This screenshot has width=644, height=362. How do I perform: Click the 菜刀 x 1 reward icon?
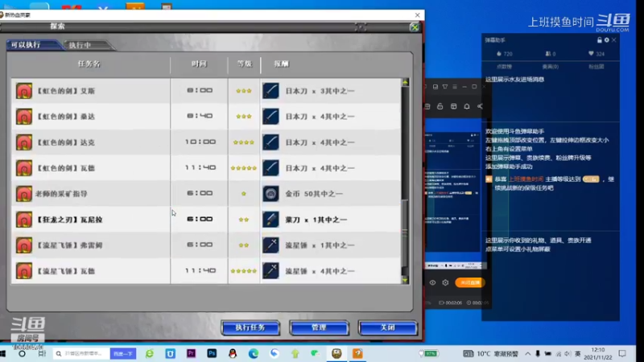click(270, 220)
